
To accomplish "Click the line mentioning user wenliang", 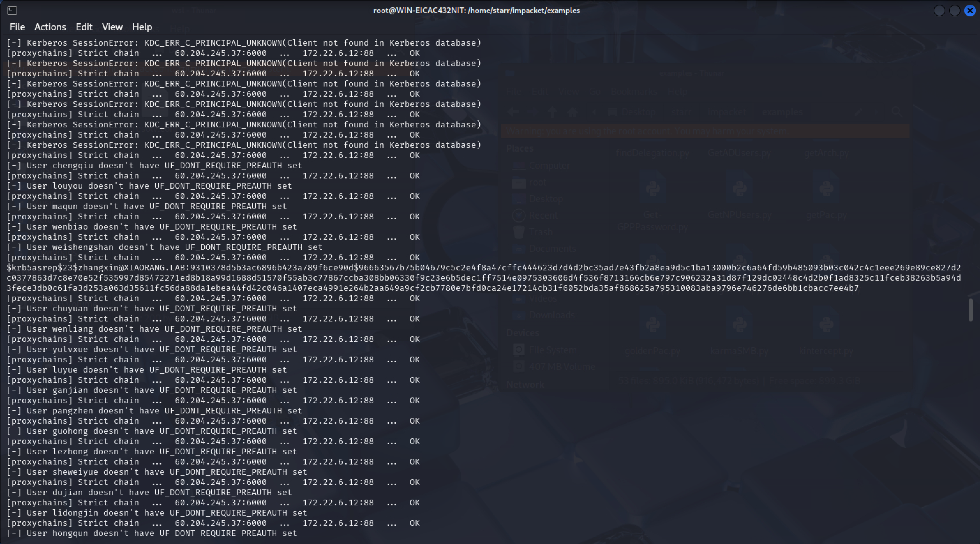I will (154, 329).
